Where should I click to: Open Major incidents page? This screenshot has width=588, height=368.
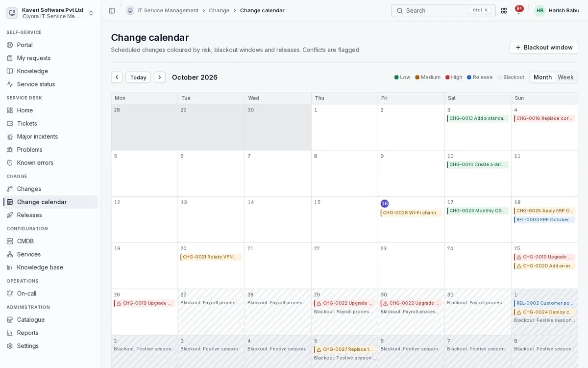pos(50,136)
